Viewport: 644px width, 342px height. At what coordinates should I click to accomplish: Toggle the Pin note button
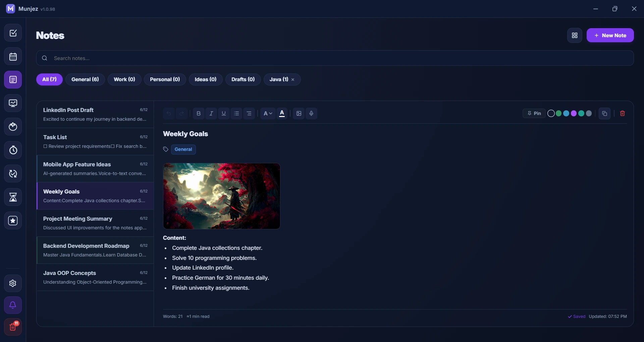tap(534, 113)
